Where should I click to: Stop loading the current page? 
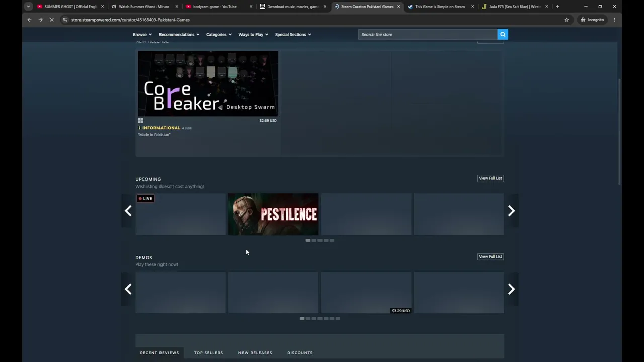pyautogui.click(x=52, y=20)
